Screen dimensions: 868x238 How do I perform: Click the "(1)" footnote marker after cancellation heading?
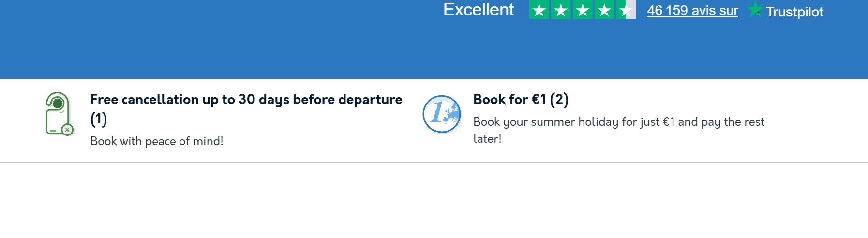(99, 119)
